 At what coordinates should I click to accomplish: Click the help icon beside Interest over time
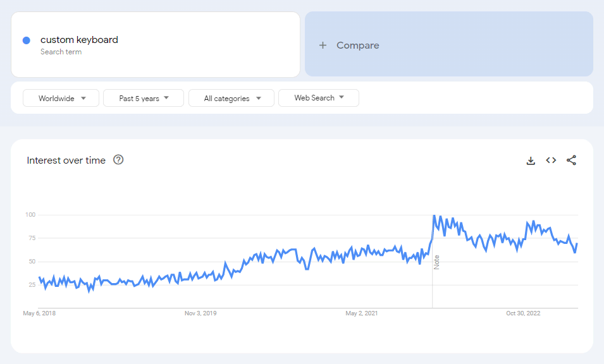click(118, 160)
